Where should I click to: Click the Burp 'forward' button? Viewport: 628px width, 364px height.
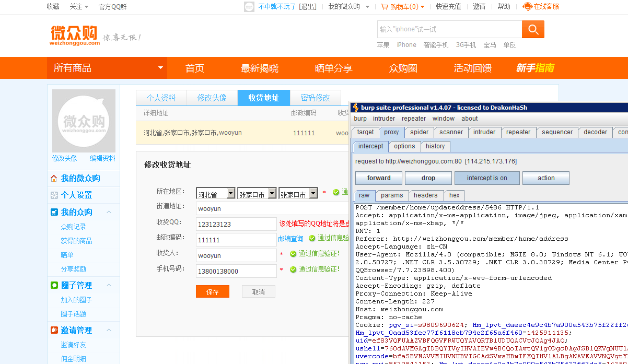click(x=379, y=178)
